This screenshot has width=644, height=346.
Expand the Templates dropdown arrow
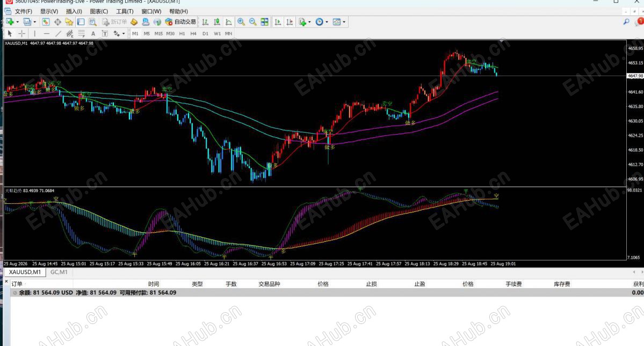(344, 22)
